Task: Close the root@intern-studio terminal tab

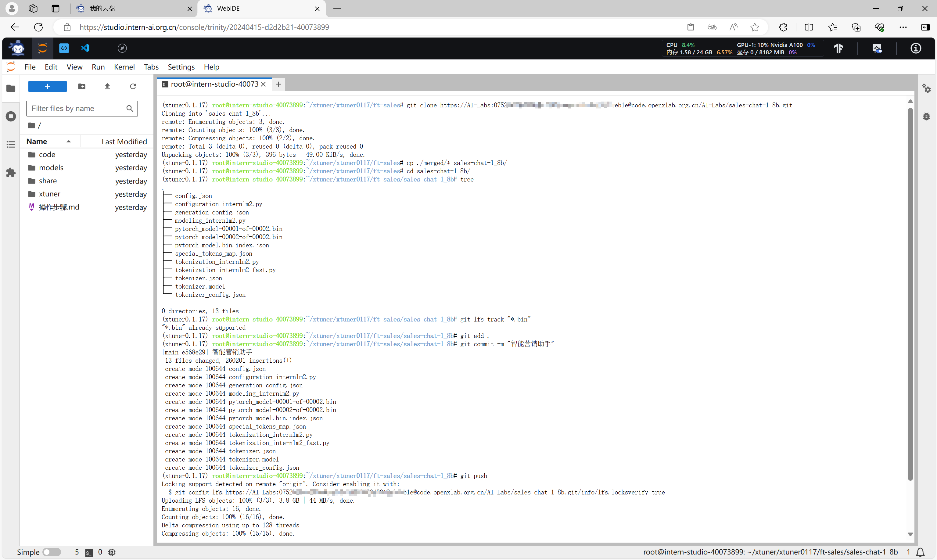Action: pos(264,84)
